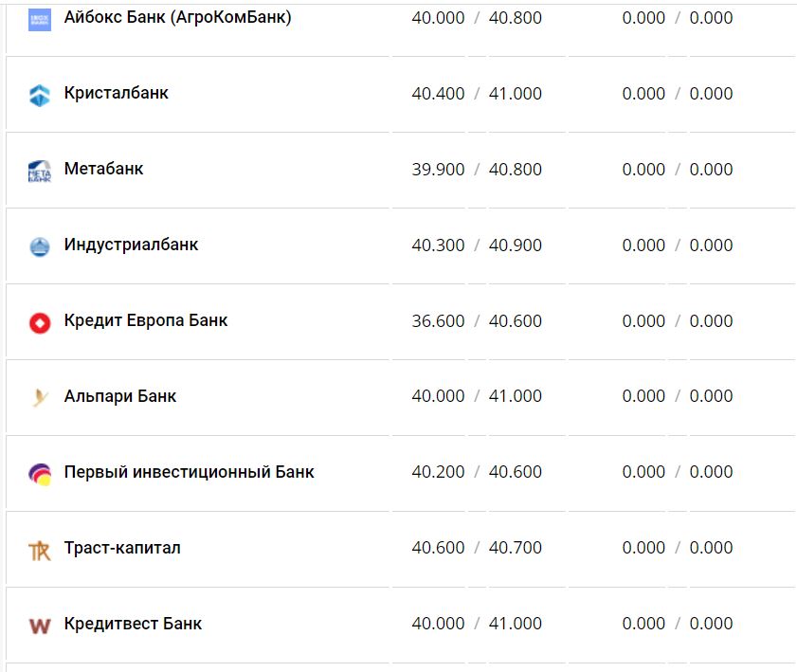Click the Кристалбанк logo icon
The image size is (797, 672).
(39, 95)
